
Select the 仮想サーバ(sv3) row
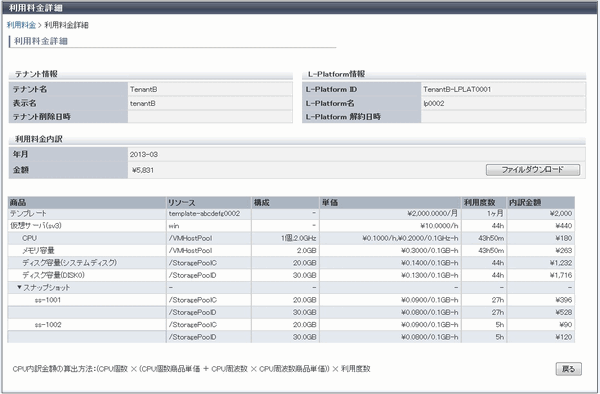[291, 226]
